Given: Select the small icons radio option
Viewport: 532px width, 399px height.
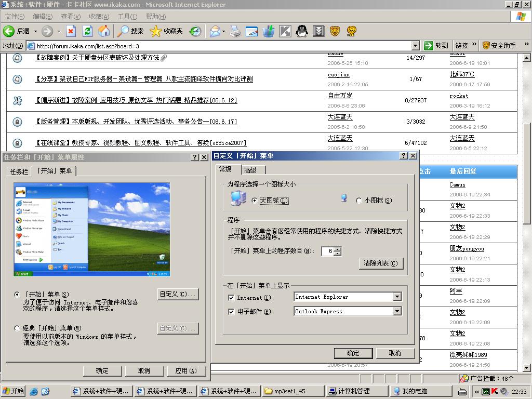Looking at the screenshot, I should [359, 201].
